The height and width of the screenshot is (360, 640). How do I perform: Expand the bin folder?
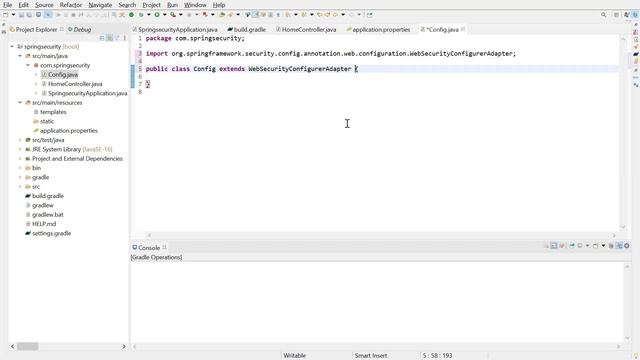click(x=20, y=168)
